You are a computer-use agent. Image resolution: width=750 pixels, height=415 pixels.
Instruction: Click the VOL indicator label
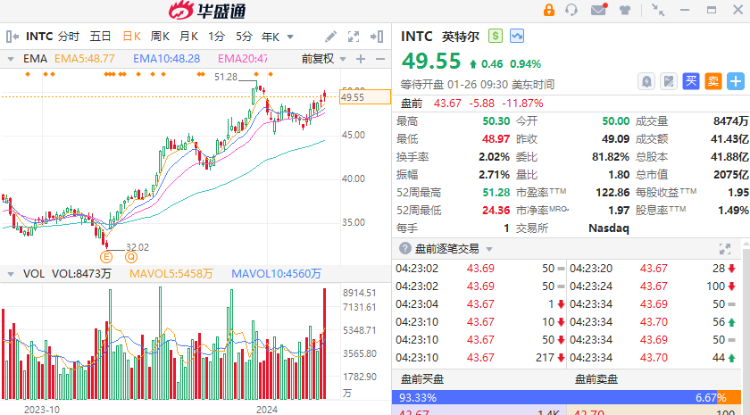click(x=33, y=274)
